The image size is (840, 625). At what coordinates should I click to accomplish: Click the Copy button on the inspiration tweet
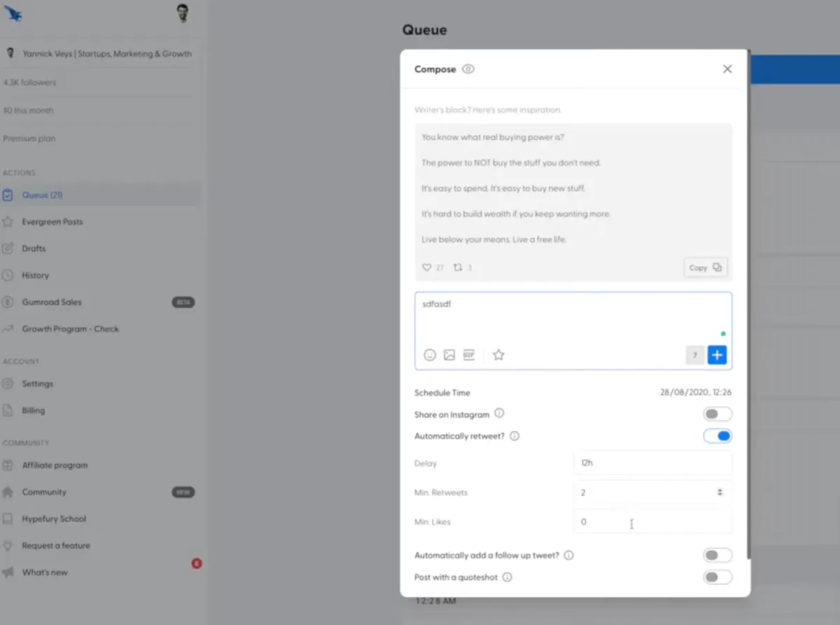coord(705,267)
